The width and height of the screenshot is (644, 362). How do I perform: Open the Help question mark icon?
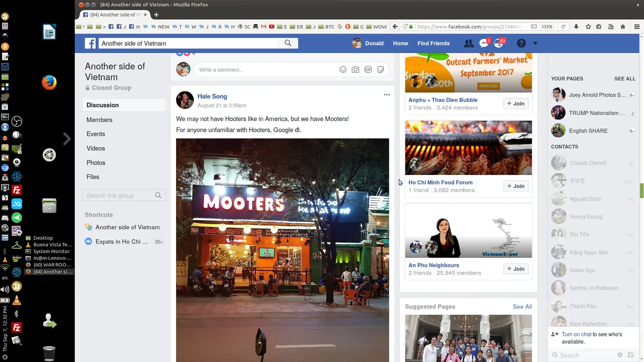(521, 43)
